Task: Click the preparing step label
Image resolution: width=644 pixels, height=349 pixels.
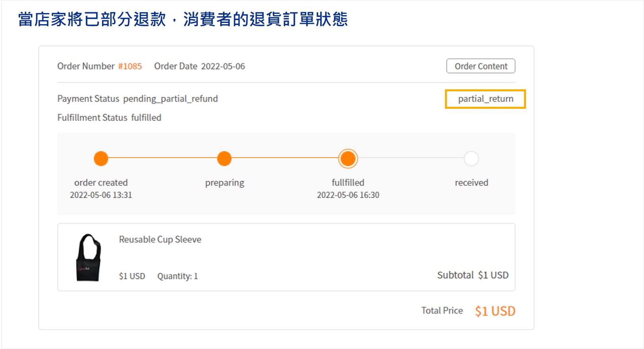Action: (x=224, y=183)
